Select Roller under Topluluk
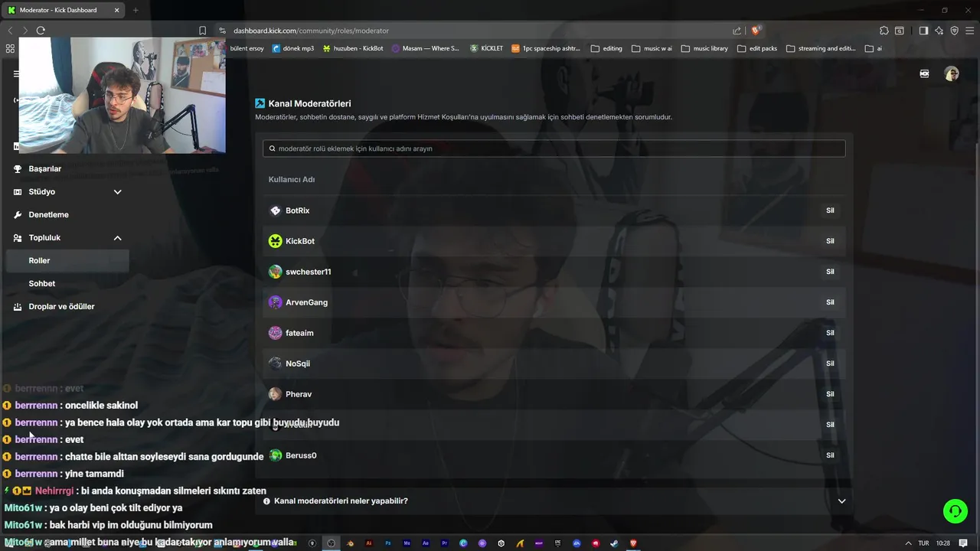The image size is (980, 551). pos(67,260)
